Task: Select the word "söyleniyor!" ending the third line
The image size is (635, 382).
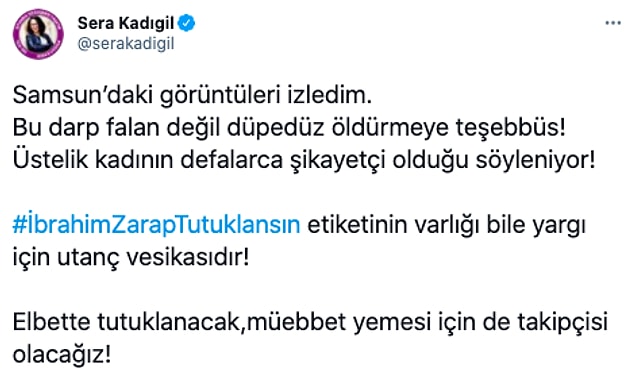Action: [535, 161]
